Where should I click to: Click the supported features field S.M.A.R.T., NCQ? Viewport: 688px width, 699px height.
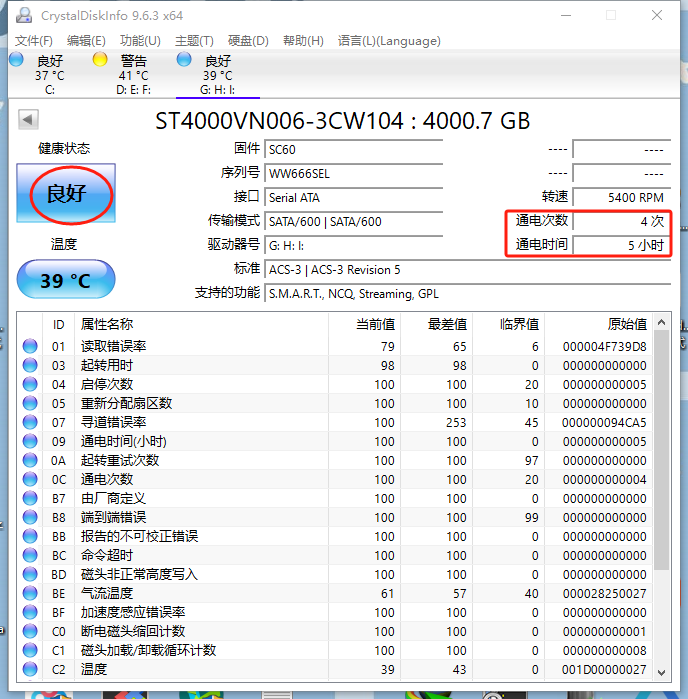[x=468, y=294]
